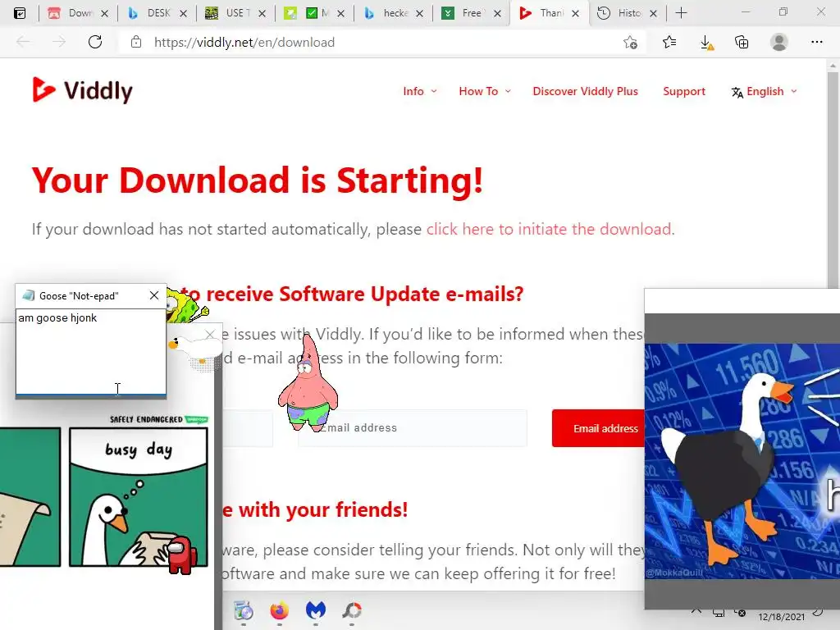Viewport: 840px width, 630px height.
Task: Expand the Info menu
Action: [x=419, y=92]
